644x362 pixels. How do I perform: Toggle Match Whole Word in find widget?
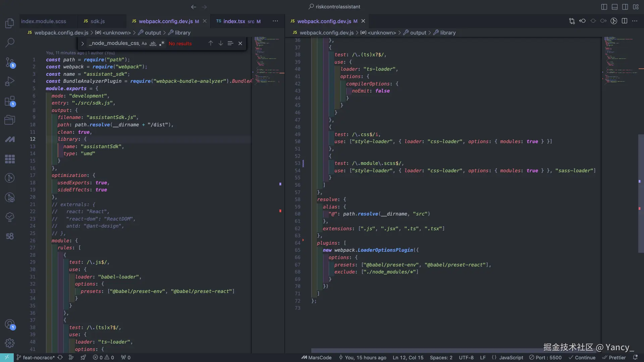tap(153, 44)
